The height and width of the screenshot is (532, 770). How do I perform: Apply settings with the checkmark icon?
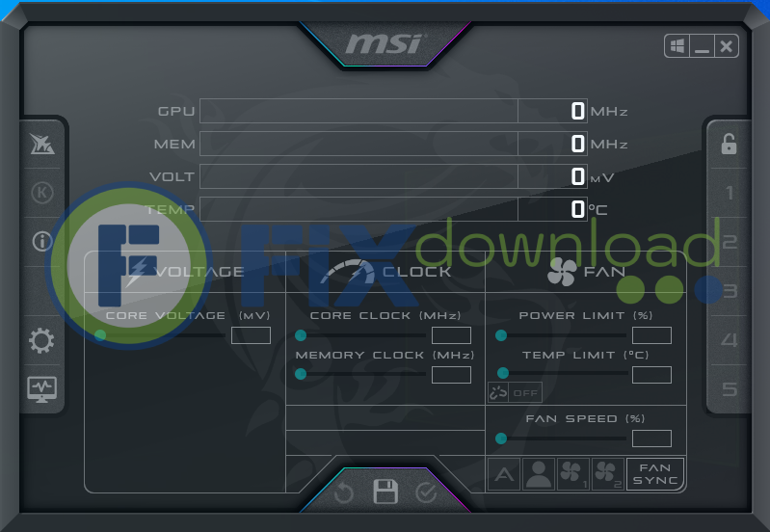click(x=425, y=493)
